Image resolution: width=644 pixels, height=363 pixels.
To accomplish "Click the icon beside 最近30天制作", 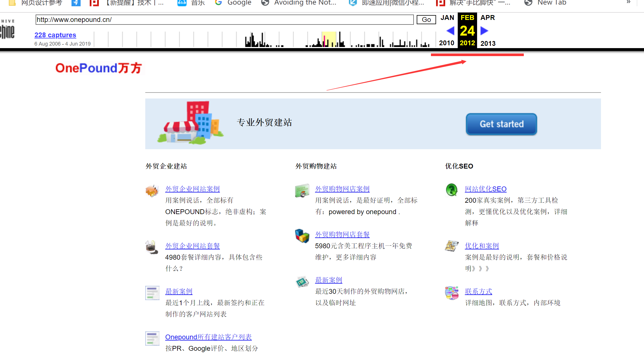I will [302, 282].
